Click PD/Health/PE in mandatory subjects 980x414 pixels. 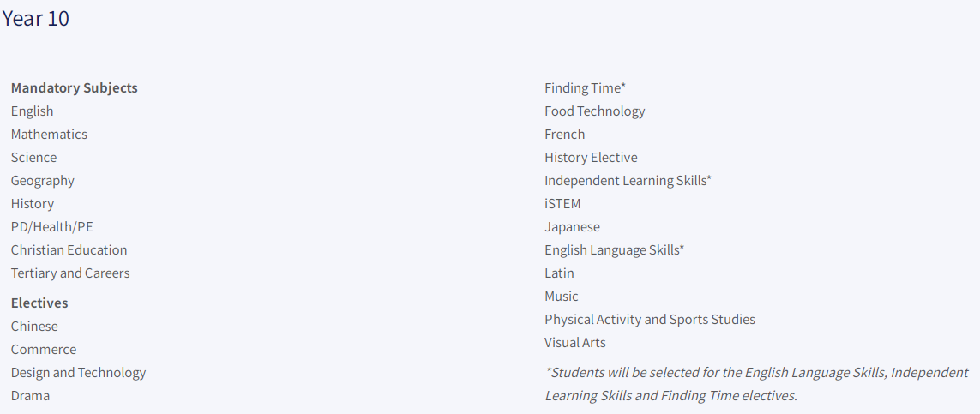52,226
